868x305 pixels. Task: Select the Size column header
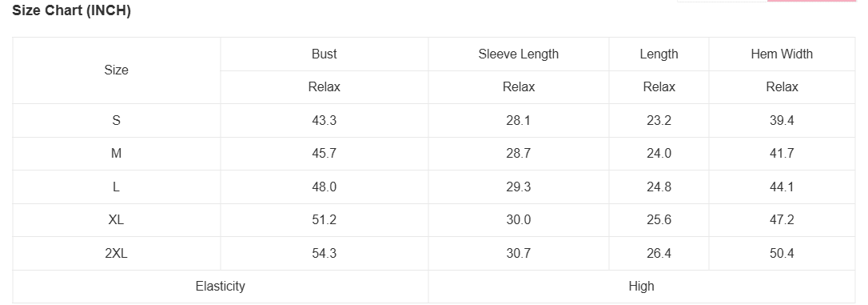116,70
